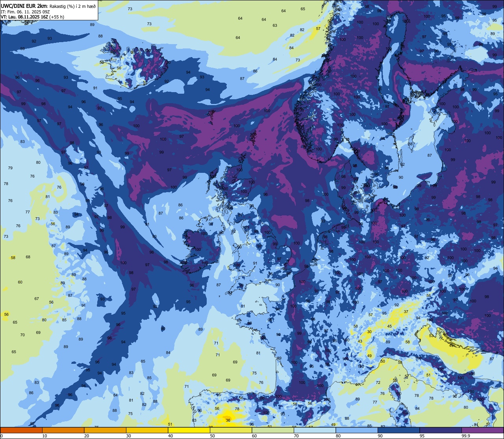Click the legend label 70
Image resolution: width=504 pixels, height=439 pixels.
296,436
